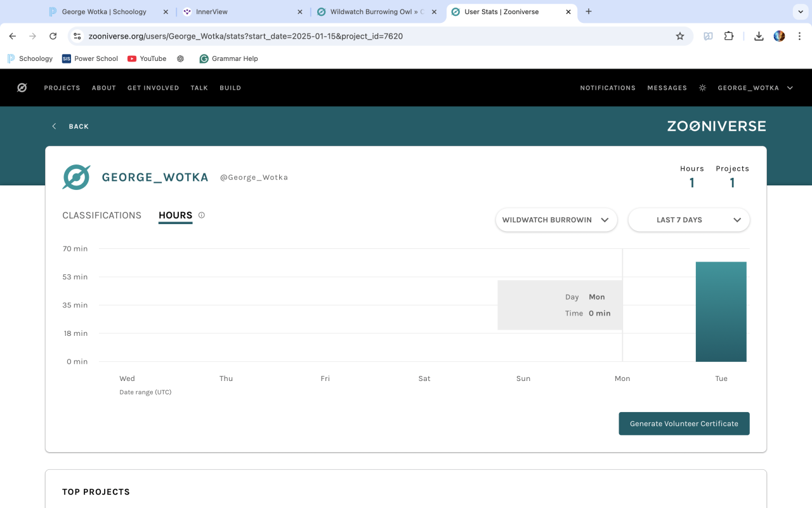Click the address bar URL field

(x=381, y=36)
